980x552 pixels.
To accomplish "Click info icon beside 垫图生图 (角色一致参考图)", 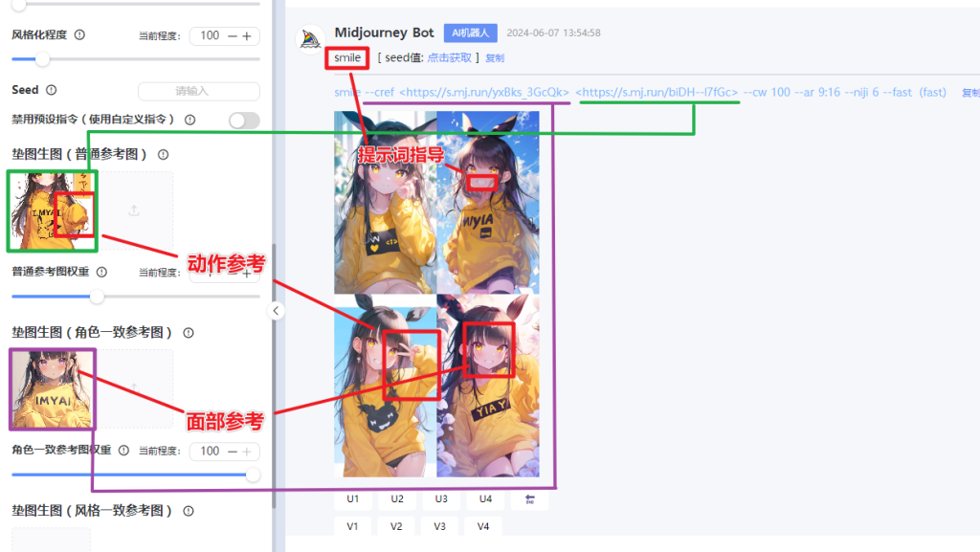I will pos(189,333).
